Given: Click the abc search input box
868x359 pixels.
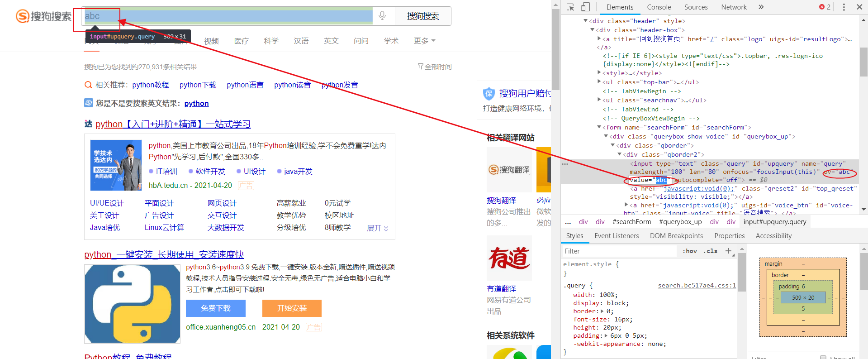Looking at the screenshot, I should tap(228, 16).
